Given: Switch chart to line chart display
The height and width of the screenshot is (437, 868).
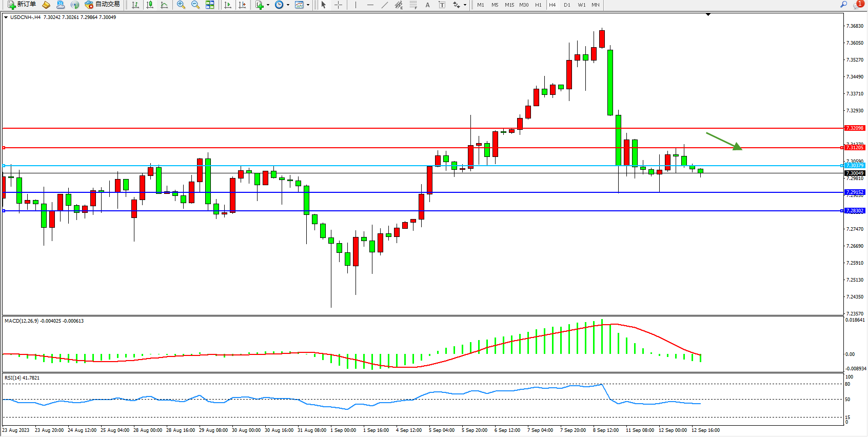Looking at the screenshot, I should pyautogui.click(x=164, y=5).
